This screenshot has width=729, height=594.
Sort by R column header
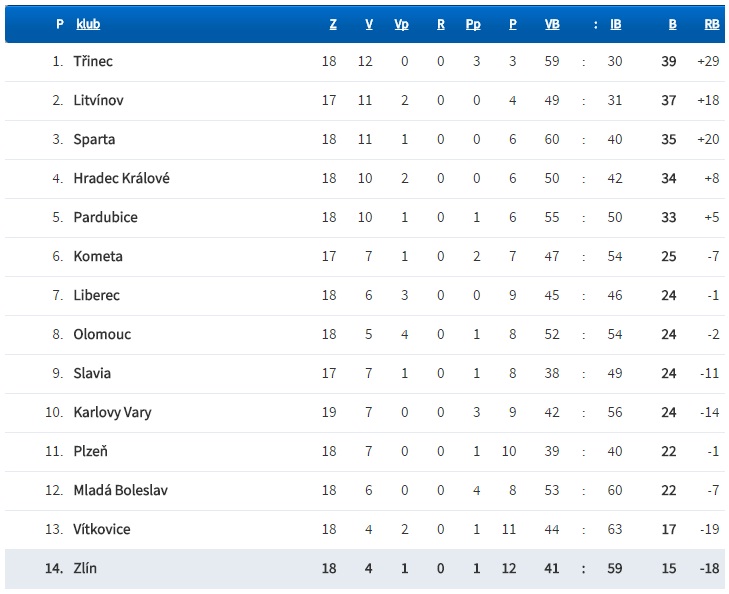(441, 24)
